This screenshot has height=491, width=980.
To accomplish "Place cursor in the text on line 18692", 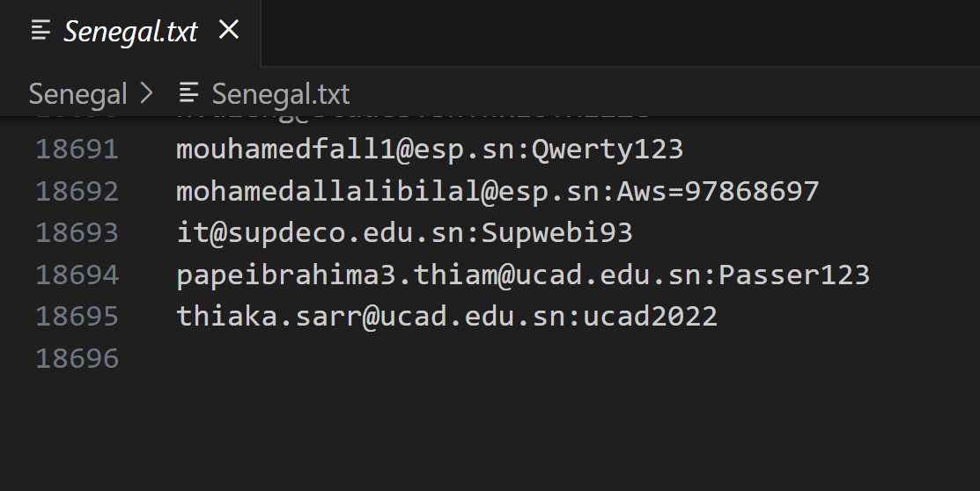I will click(x=497, y=191).
